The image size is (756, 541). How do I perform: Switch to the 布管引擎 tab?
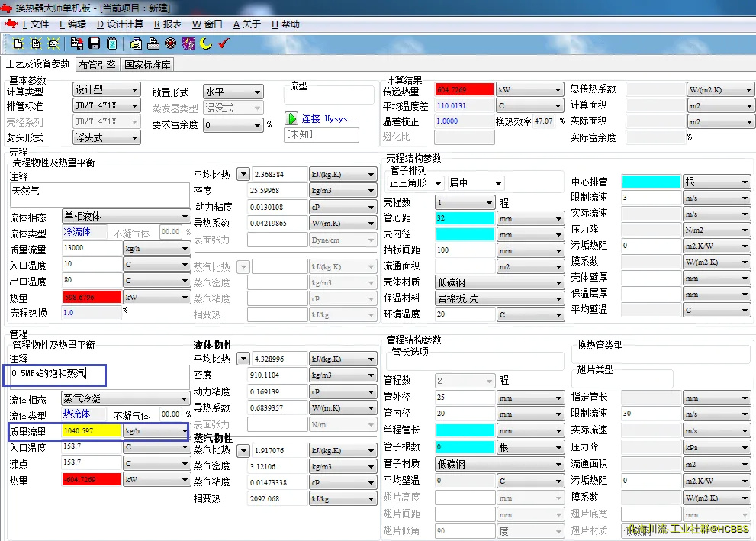(97, 65)
